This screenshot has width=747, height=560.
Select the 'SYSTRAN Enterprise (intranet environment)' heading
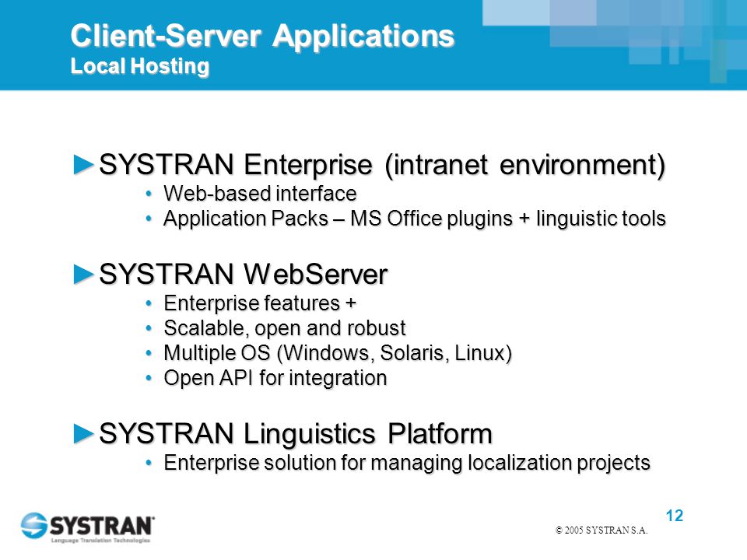(x=382, y=165)
